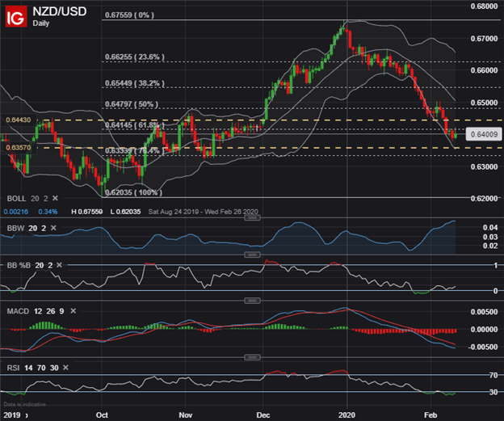The image size is (504, 421).
Task: Click the 0.68000 price axis label
Action: pos(484,6)
